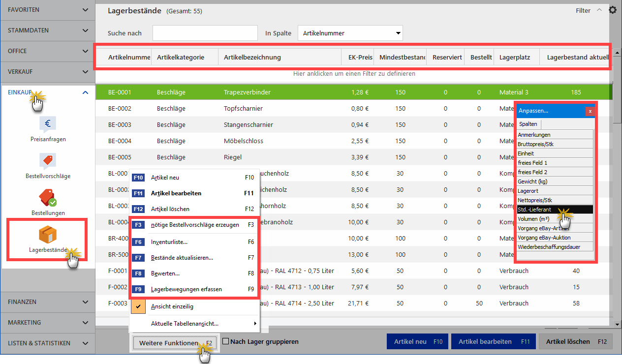Click the vertical scrollbar down arrow
This screenshot has height=364, width=622.
coord(617,324)
